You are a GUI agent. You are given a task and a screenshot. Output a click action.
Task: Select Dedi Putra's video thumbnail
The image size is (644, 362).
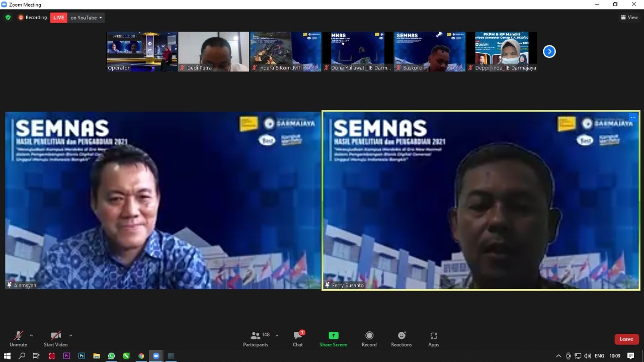tap(214, 52)
